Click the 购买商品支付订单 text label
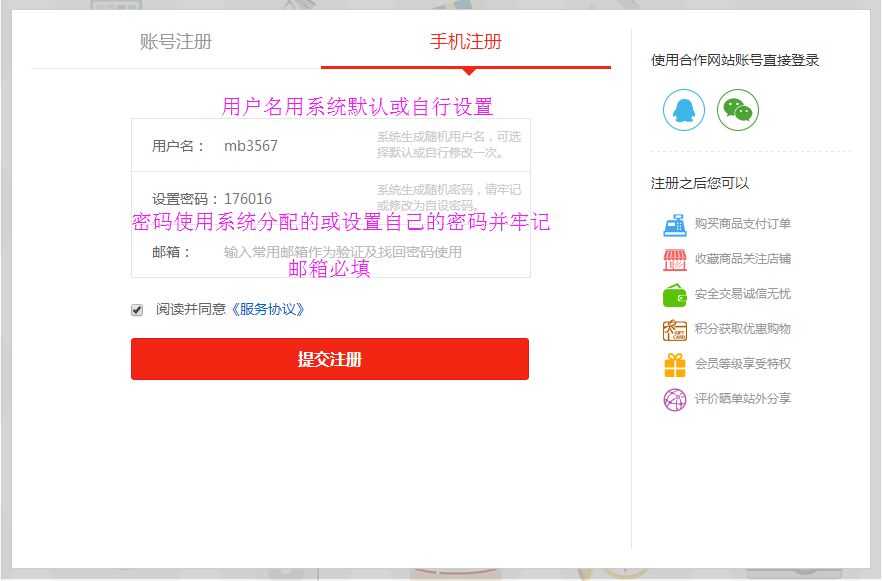 tap(743, 224)
